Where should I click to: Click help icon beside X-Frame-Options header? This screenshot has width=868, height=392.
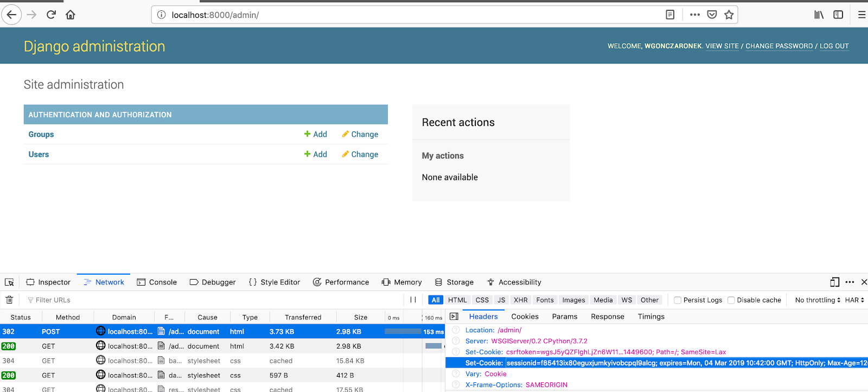pyautogui.click(x=456, y=385)
